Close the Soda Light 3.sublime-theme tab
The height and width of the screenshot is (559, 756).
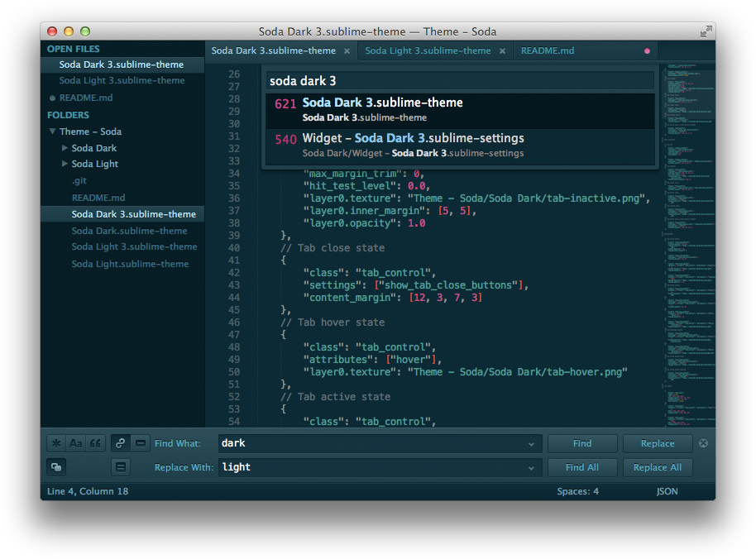[x=502, y=51]
